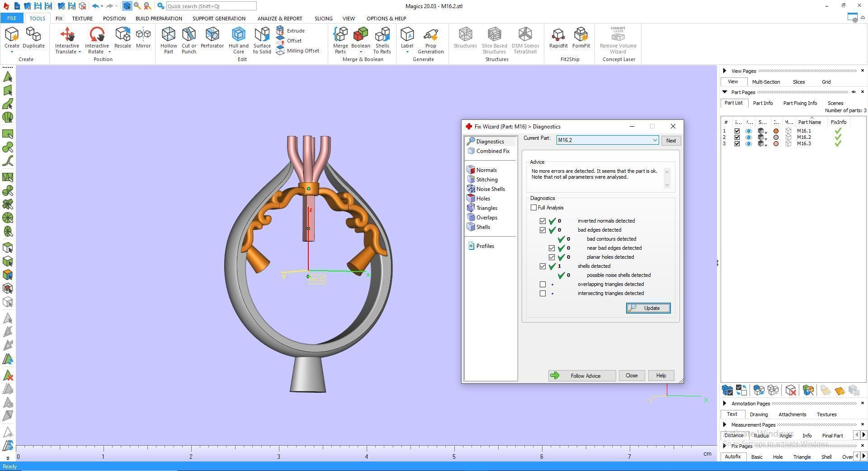Open the Part Fixing Info tab

pos(800,103)
